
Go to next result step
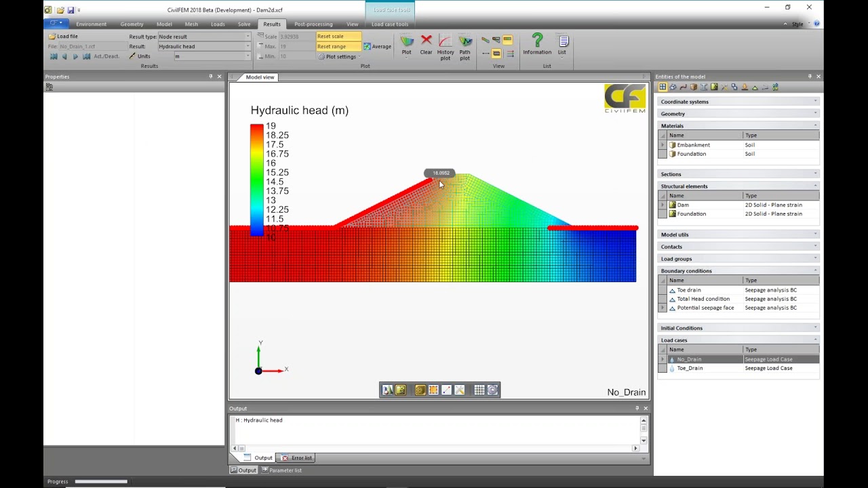coord(75,56)
